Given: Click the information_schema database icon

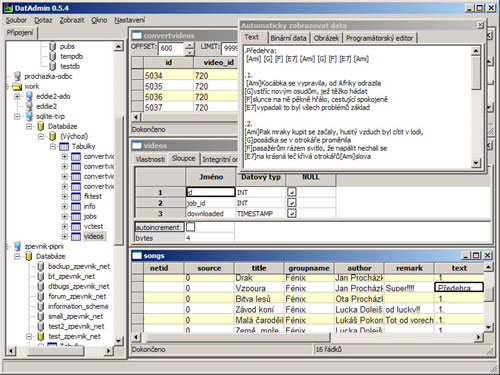Looking at the screenshot, I should coord(41,306).
